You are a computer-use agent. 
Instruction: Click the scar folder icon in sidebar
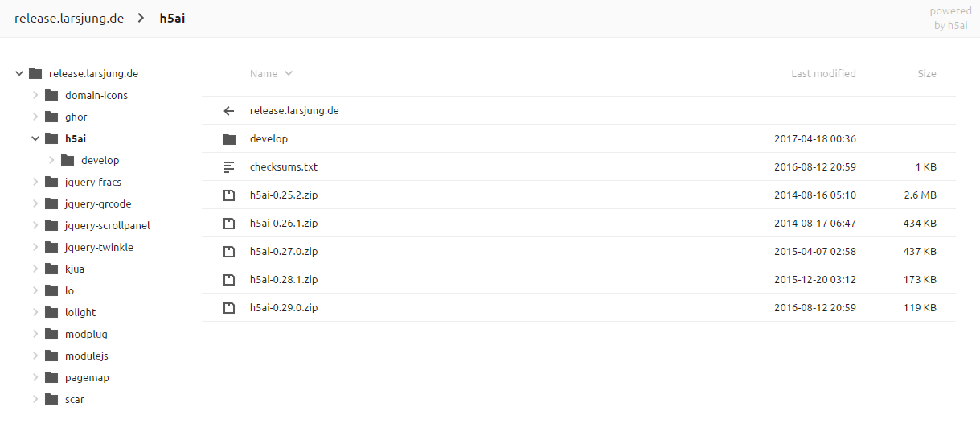51,400
